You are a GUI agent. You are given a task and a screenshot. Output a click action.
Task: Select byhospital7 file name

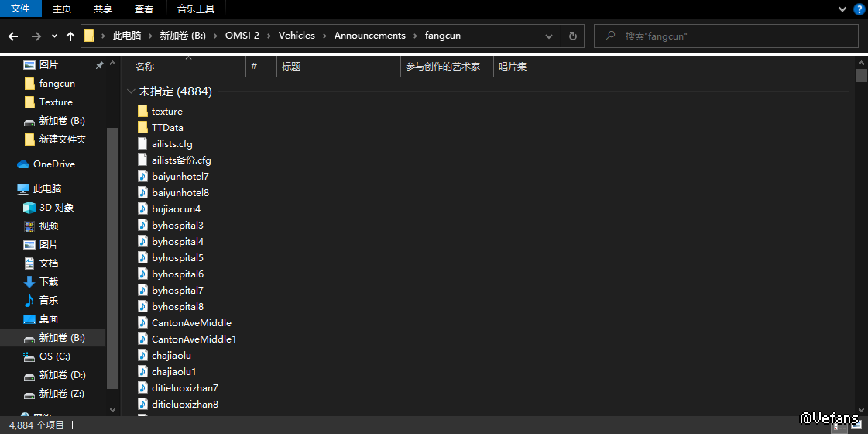click(177, 290)
